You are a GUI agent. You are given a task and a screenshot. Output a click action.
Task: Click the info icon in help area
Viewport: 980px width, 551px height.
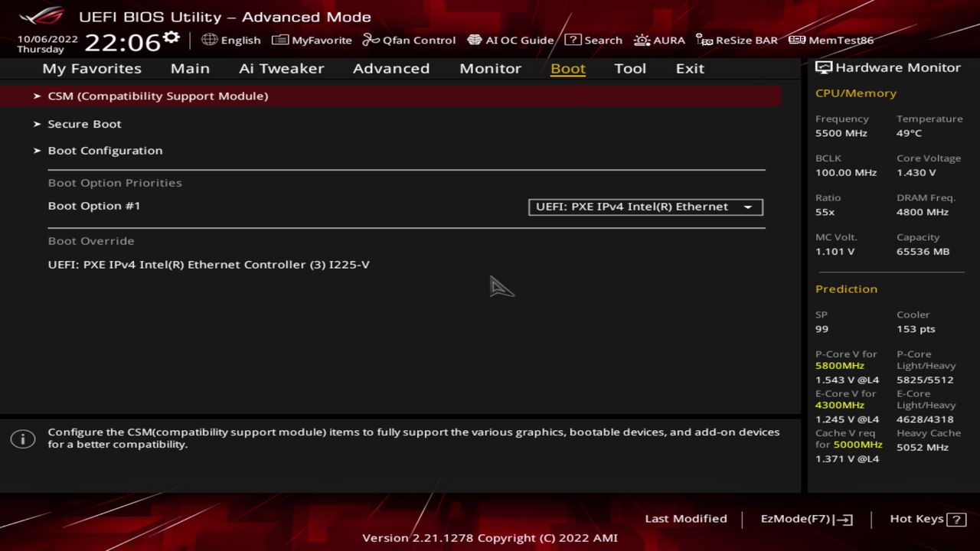[23, 439]
